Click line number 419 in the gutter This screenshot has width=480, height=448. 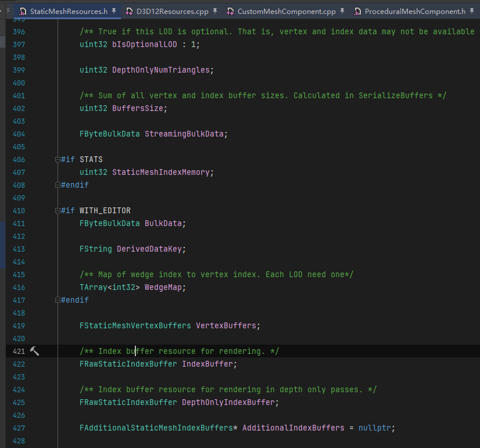(19, 326)
